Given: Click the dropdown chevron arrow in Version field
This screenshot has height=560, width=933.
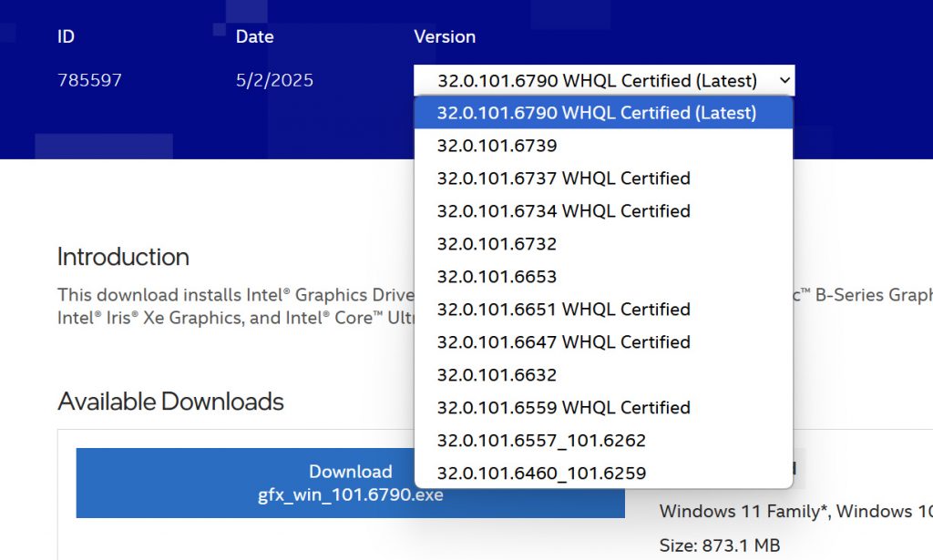Looking at the screenshot, I should point(784,80).
